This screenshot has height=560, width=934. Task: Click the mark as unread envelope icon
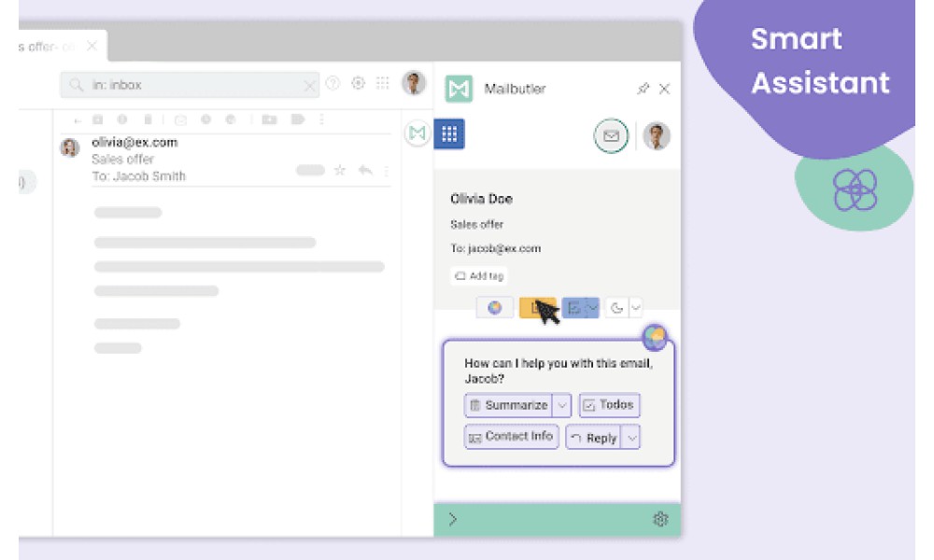click(180, 120)
